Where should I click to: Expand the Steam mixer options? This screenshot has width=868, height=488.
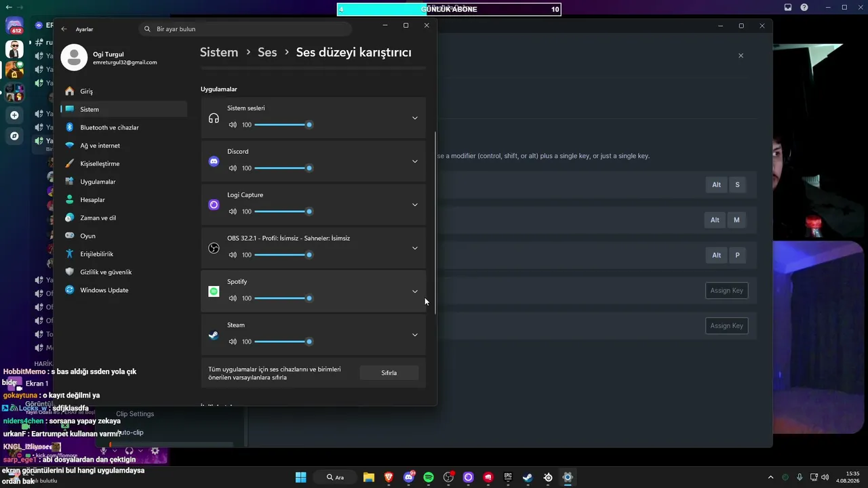(415, 335)
